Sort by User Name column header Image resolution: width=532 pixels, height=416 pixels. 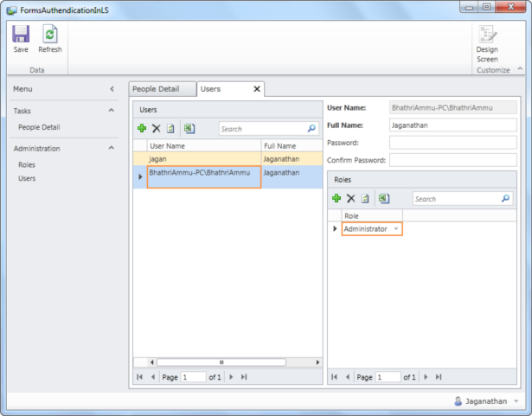(x=203, y=146)
